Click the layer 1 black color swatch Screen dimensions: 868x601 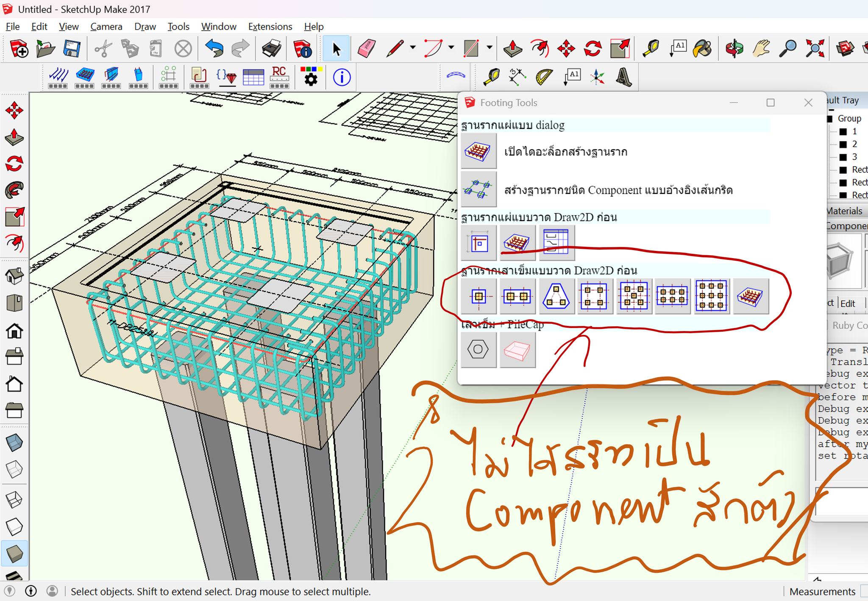point(843,132)
